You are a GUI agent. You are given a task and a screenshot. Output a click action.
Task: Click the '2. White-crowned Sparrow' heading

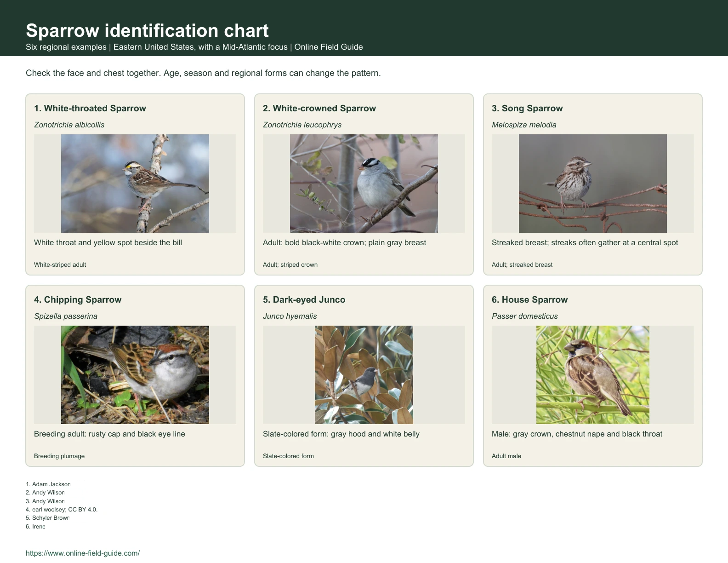tap(319, 108)
